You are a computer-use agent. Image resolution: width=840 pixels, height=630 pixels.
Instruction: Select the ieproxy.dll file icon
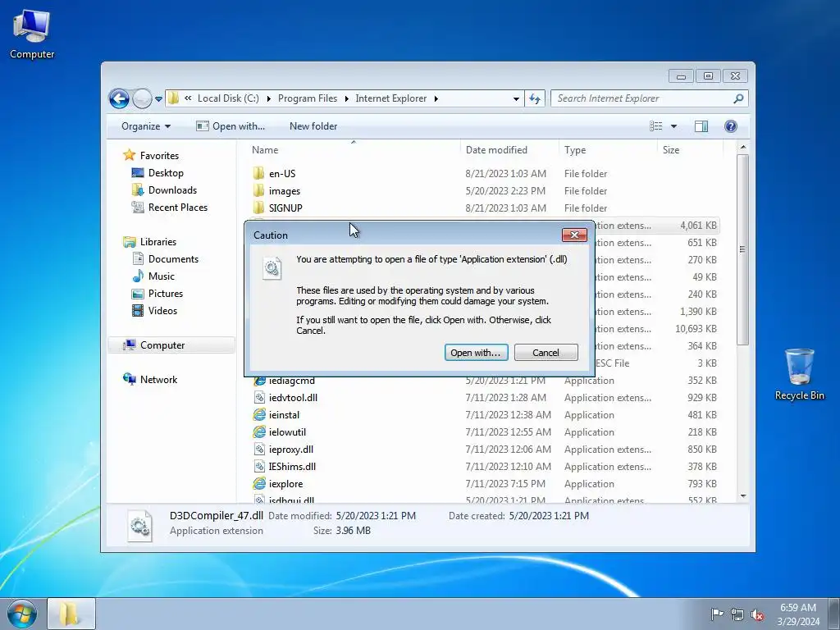(x=259, y=449)
